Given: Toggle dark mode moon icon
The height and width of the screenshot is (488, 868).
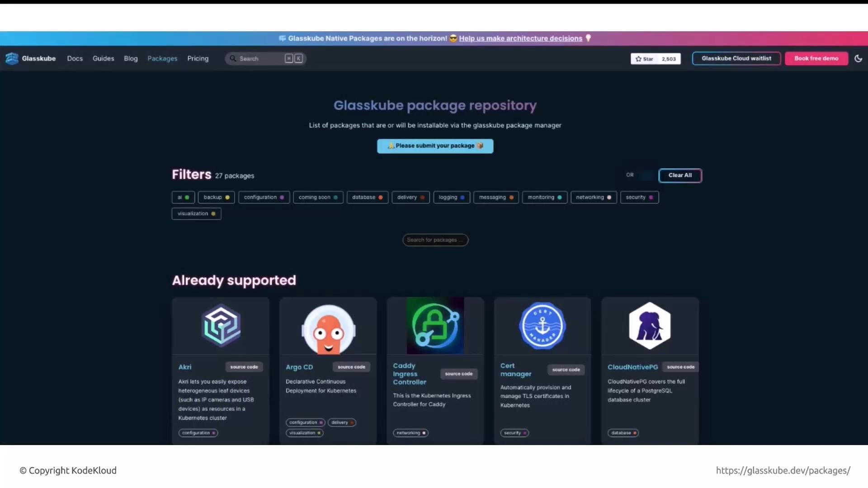Looking at the screenshot, I should [x=858, y=58].
